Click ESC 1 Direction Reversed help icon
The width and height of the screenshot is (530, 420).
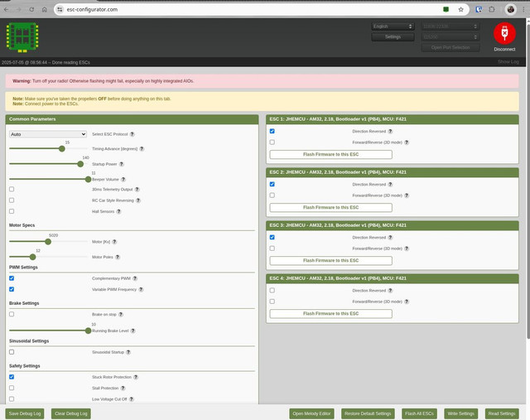(x=390, y=131)
